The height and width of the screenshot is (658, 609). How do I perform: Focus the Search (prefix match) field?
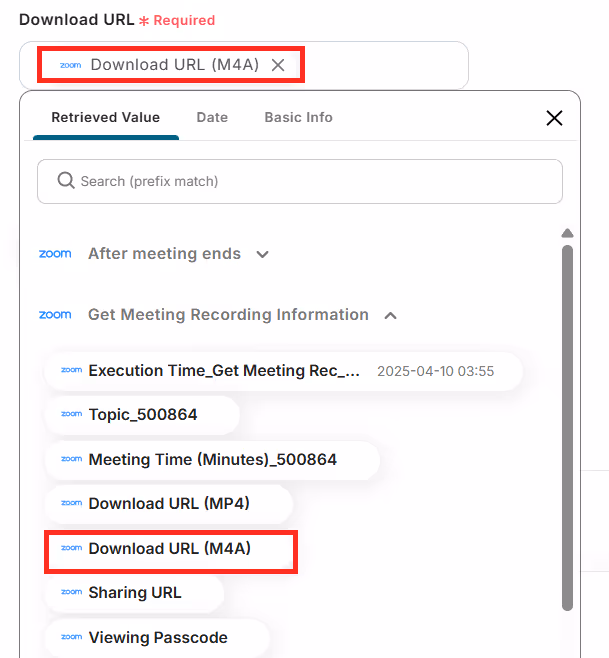click(x=300, y=181)
